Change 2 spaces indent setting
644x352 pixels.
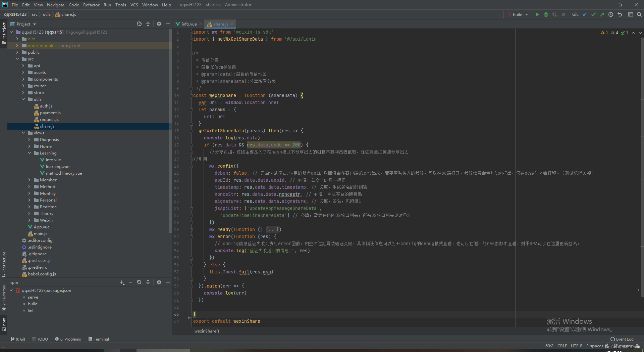click(x=595, y=346)
